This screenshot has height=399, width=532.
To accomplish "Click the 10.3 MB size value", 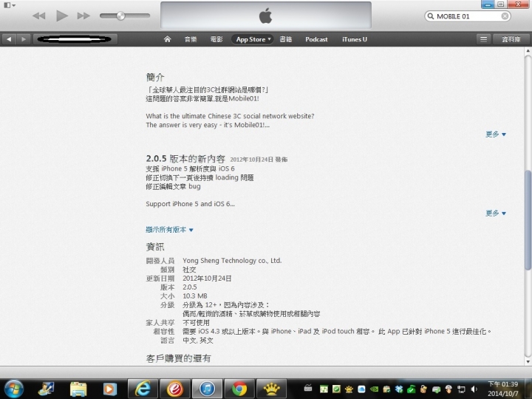I will [x=195, y=296].
